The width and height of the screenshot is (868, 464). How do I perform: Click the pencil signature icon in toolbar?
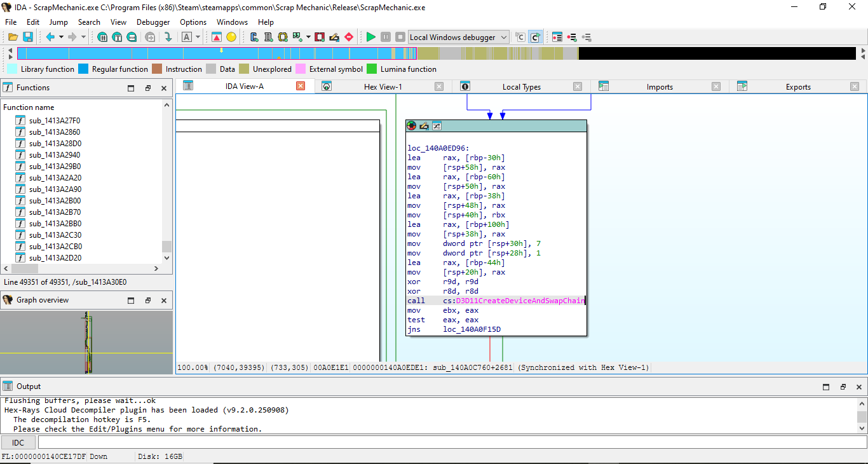pyautogui.click(x=334, y=37)
